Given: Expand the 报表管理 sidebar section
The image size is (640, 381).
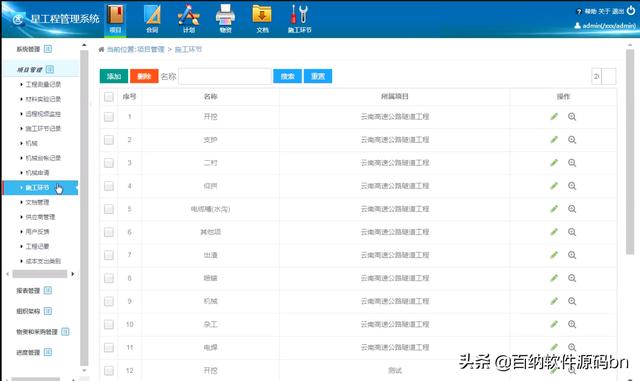Looking at the screenshot, I should [48, 290].
